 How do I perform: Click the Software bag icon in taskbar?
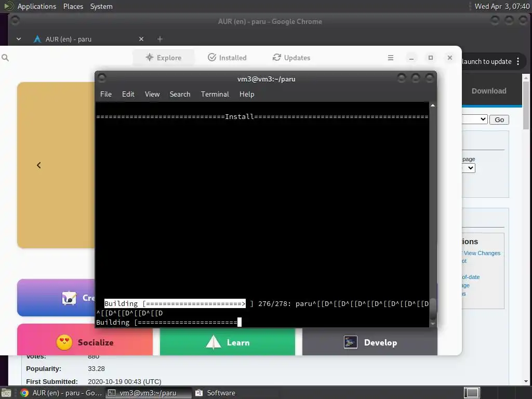coord(199,393)
